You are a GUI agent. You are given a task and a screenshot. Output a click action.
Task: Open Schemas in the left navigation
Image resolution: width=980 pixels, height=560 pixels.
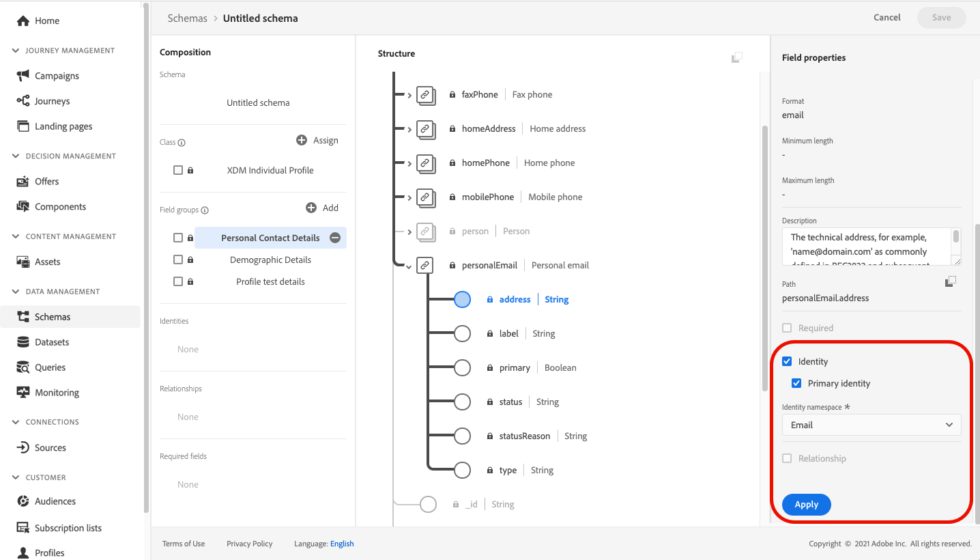52,317
